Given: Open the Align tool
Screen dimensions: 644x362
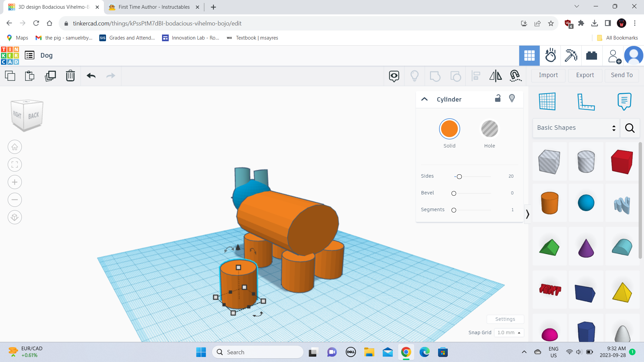Looking at the screenshot, I should tap(475, 76).
